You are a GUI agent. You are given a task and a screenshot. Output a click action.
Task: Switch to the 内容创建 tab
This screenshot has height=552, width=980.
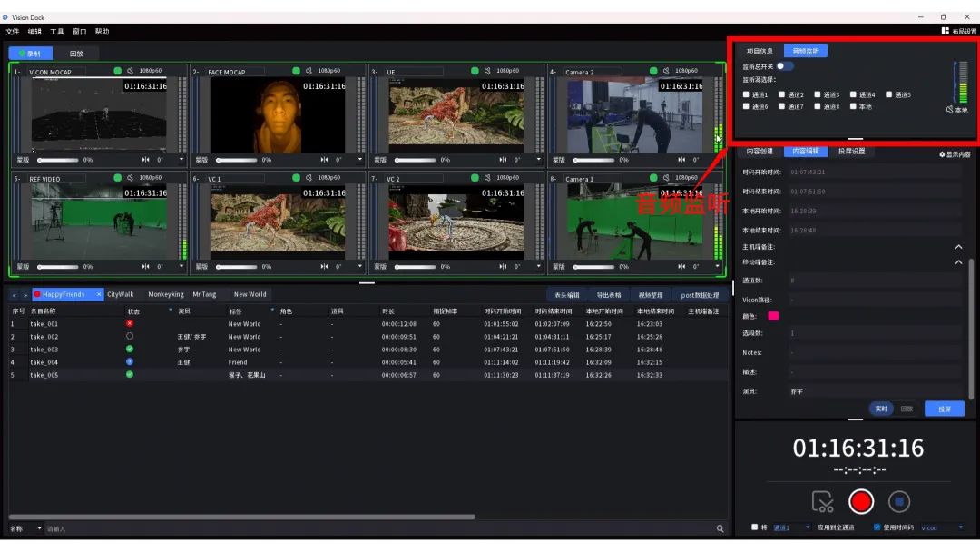coord(759,152)
